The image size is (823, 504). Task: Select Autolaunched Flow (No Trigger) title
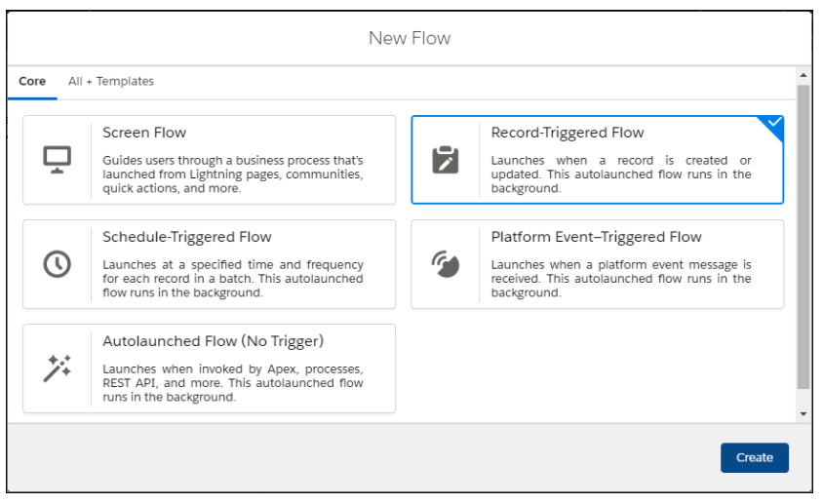click(x=214, y=341)
